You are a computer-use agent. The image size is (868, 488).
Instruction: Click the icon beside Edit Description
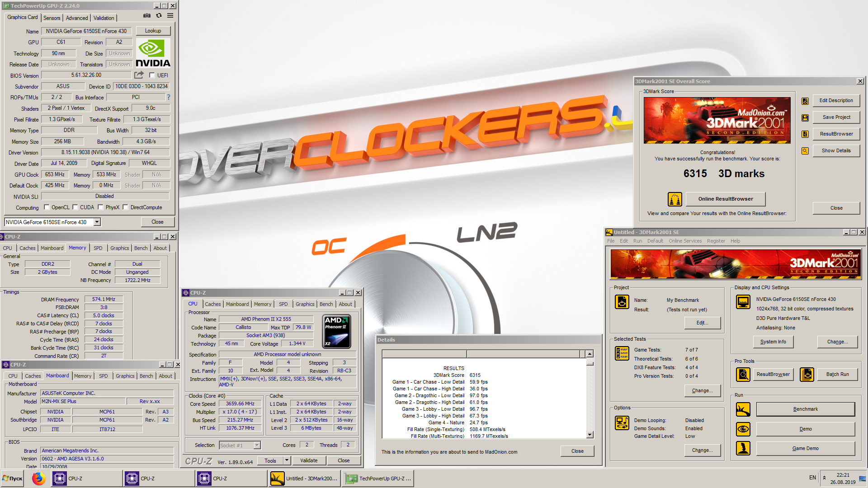click(805, 101)
